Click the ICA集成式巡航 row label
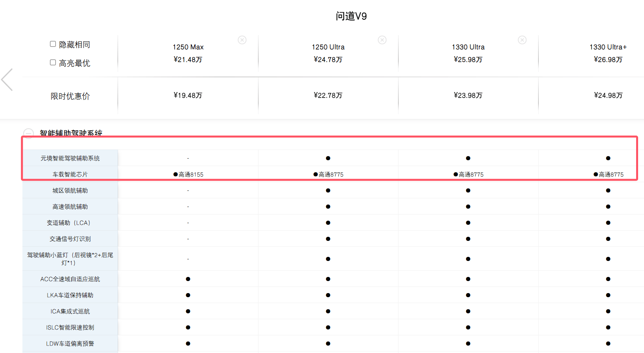 pos(70,311)
